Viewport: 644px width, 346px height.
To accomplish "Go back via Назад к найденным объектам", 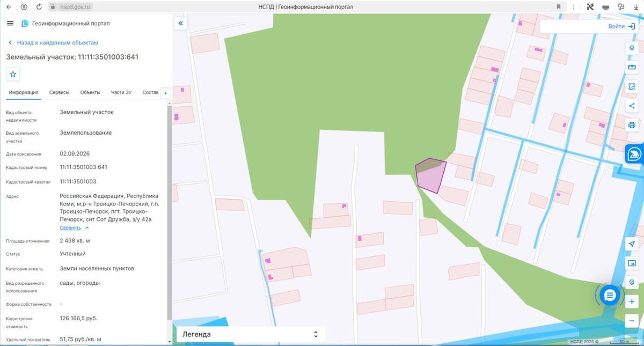I will [53, 42].
